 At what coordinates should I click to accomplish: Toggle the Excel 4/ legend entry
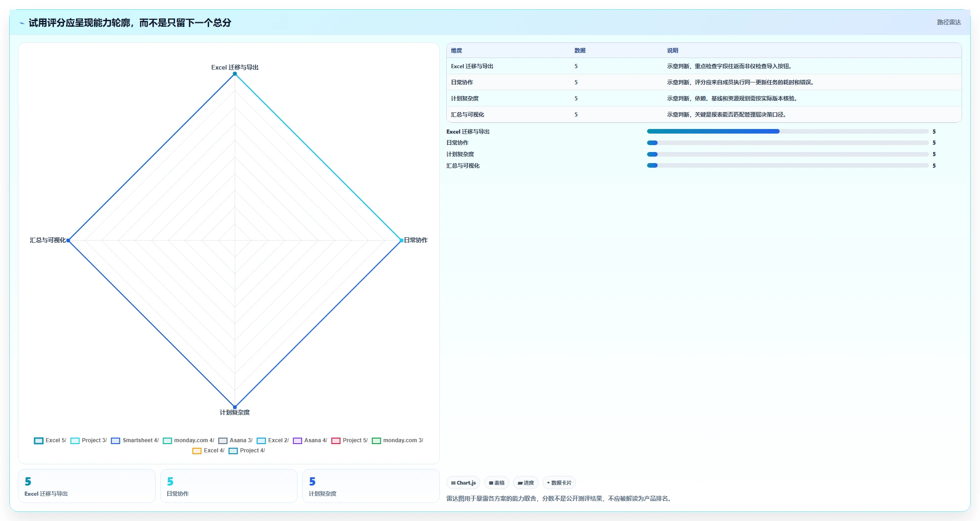(209, 451)
